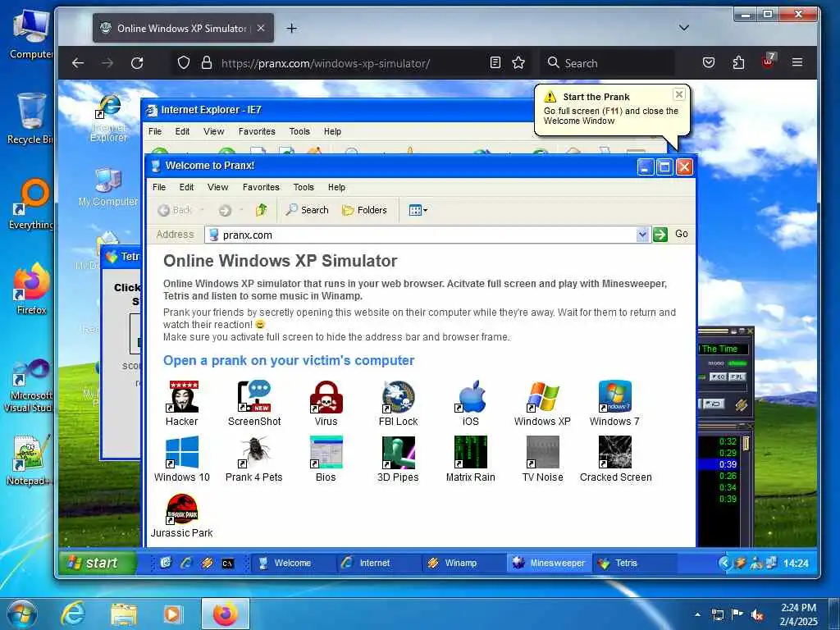Switch to Minesweeper in XP taskbar
840x630 pixels.
(x=549, y=563)
